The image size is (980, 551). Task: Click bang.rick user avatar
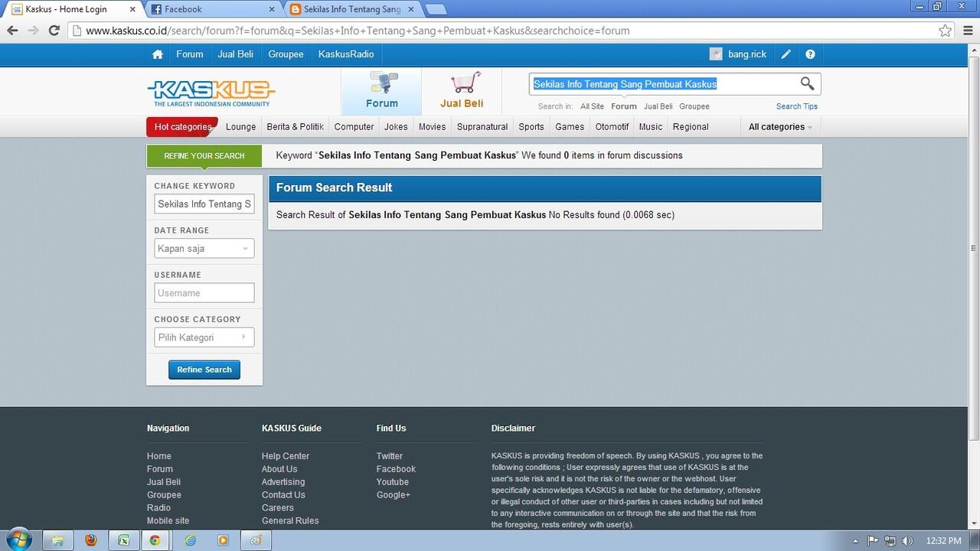click(716, 54)
